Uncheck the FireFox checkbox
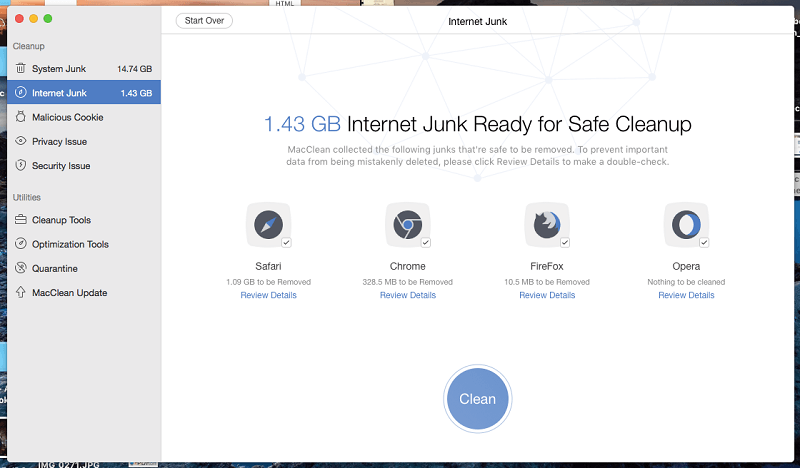 click(565, 242)
